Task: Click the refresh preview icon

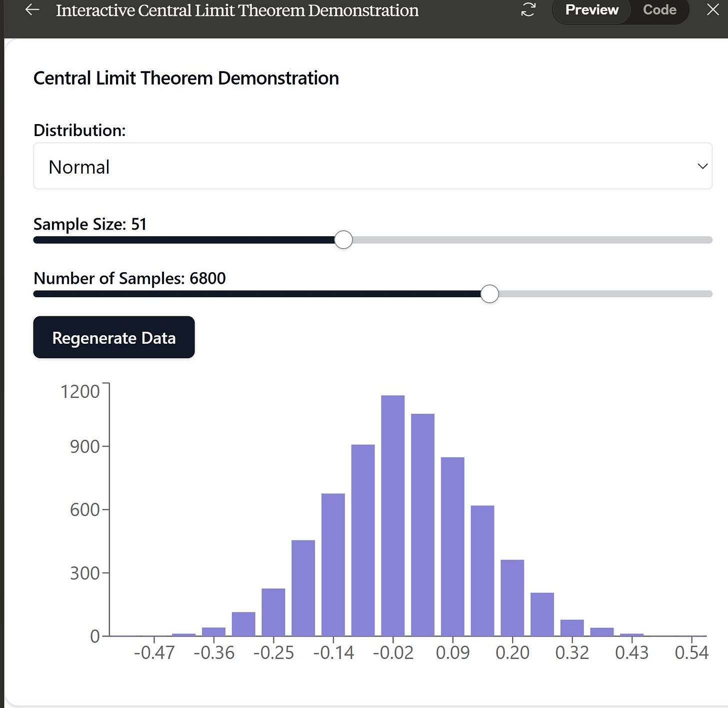Action: 528,10
